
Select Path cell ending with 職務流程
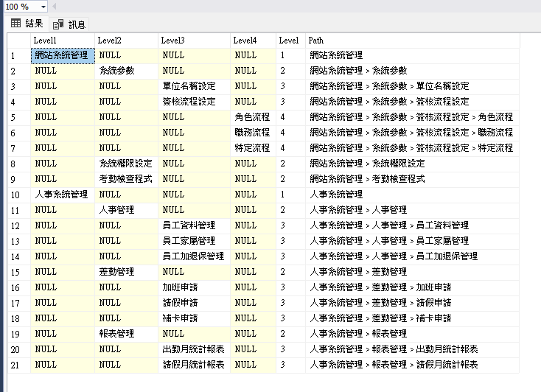tap(413, 133)
